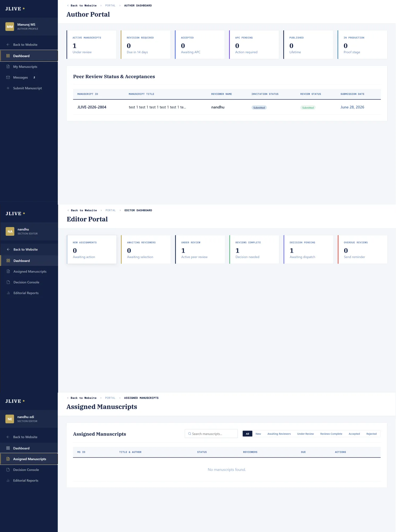
Task: Click the Dashboard grid icon in Assigned Manuscripts sidebar
Action: [8, 448]
